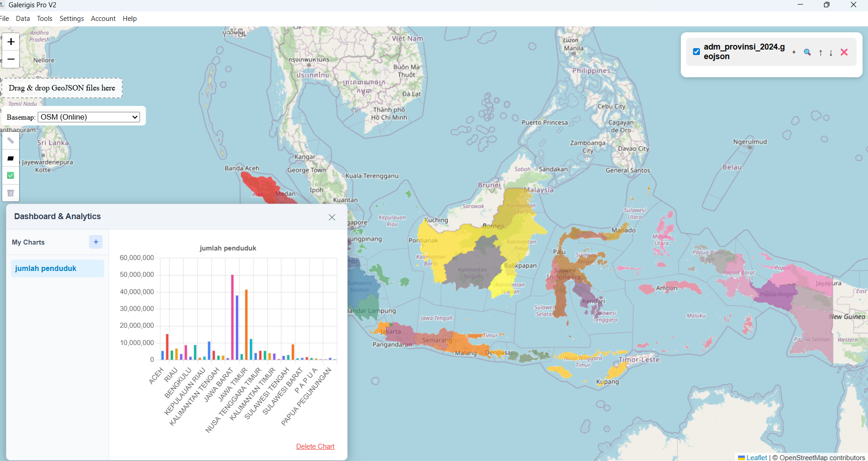The width and height of the screenshot is (868, 461).
Task: Click the plus icon beside the layer name
Action: [794, 52]
